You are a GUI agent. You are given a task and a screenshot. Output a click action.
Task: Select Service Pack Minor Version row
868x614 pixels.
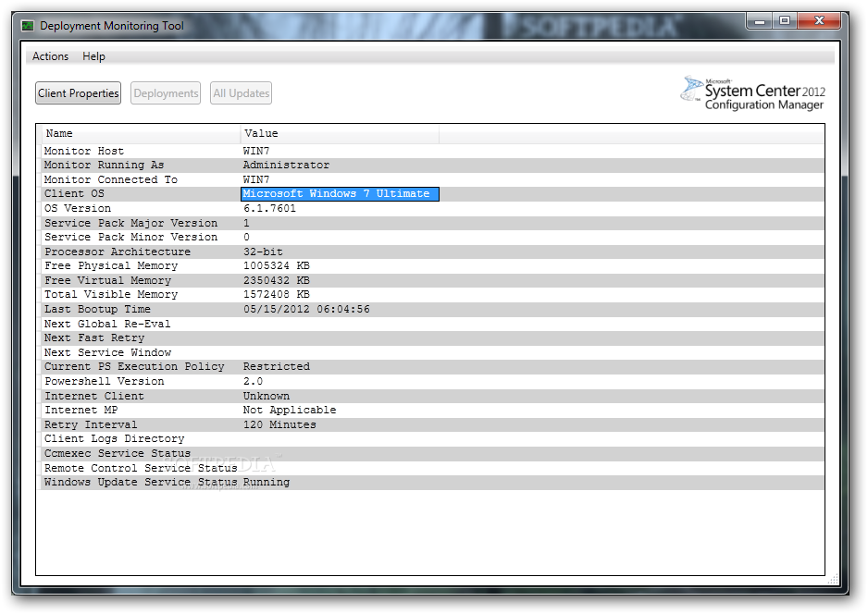pos(433,237)
